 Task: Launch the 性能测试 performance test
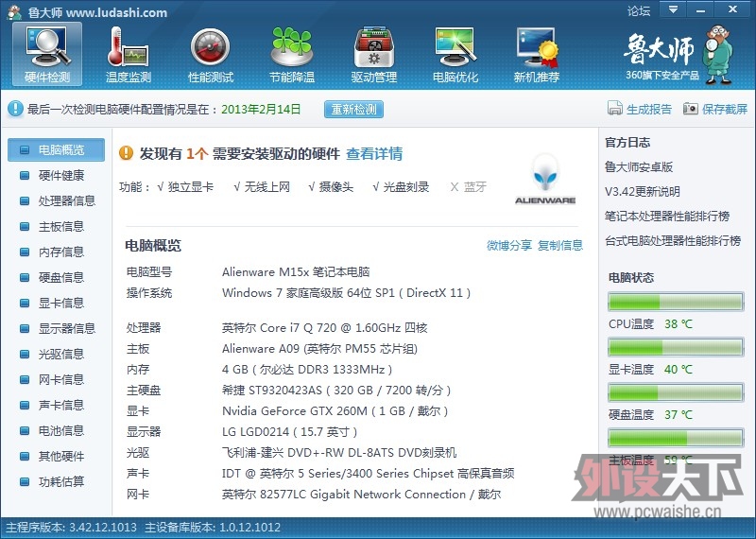(210, 54)
